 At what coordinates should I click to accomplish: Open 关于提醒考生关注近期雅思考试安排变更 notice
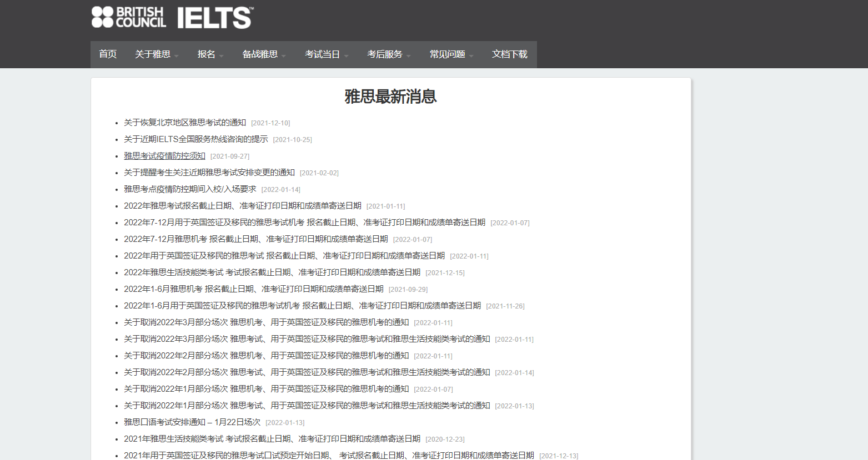point(209,173)
